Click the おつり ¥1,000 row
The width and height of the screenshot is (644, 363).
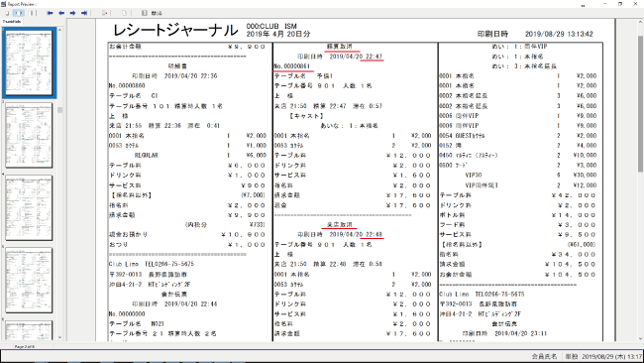[x=187, y=245]
